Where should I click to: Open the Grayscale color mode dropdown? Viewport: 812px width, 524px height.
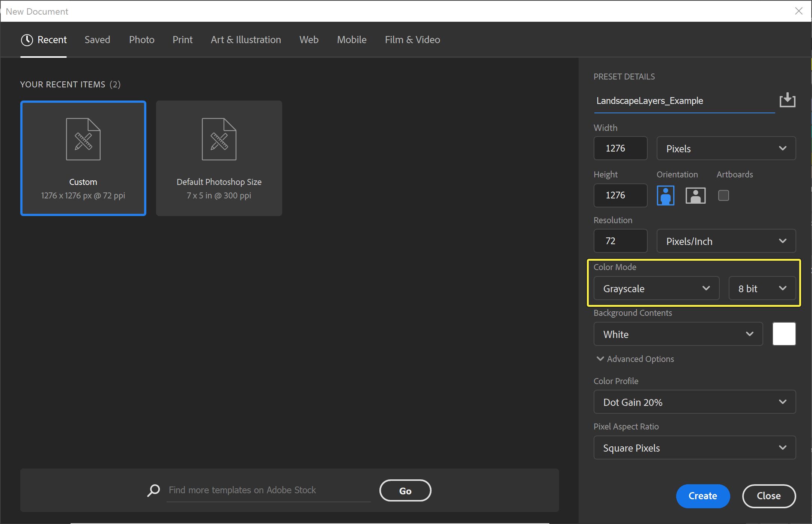[656, 288]
